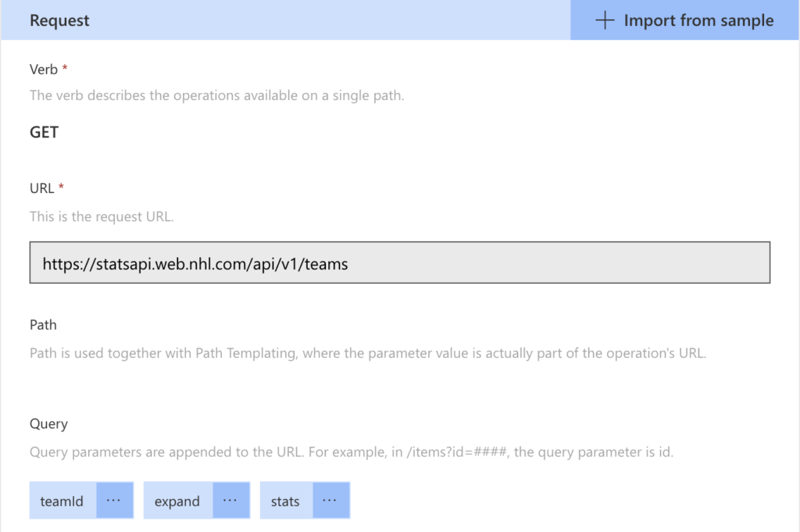Click the Import from sample button

[x=684, y=20]
